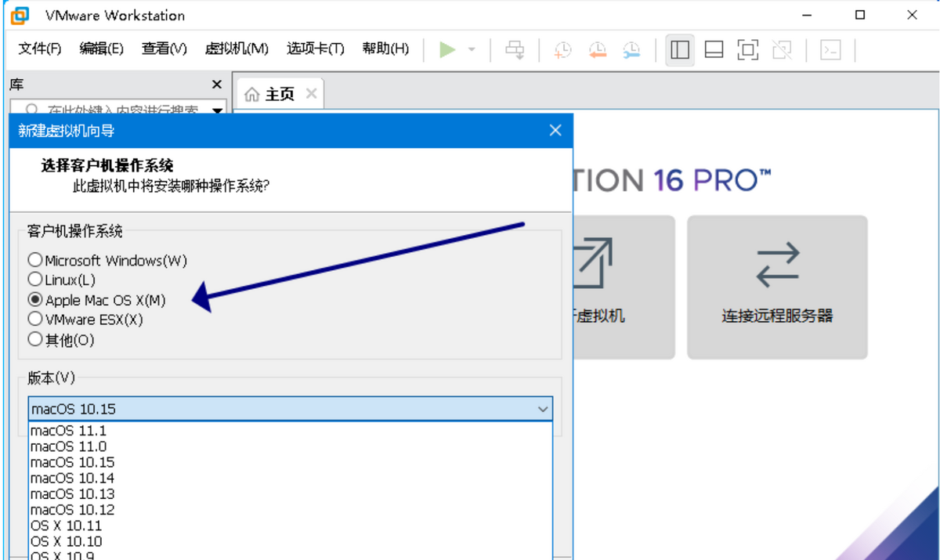The height and width of the screenshot is (560, 940).
Task: Choose macOS 11.0 from version list
Action: (x=291, y=446)
